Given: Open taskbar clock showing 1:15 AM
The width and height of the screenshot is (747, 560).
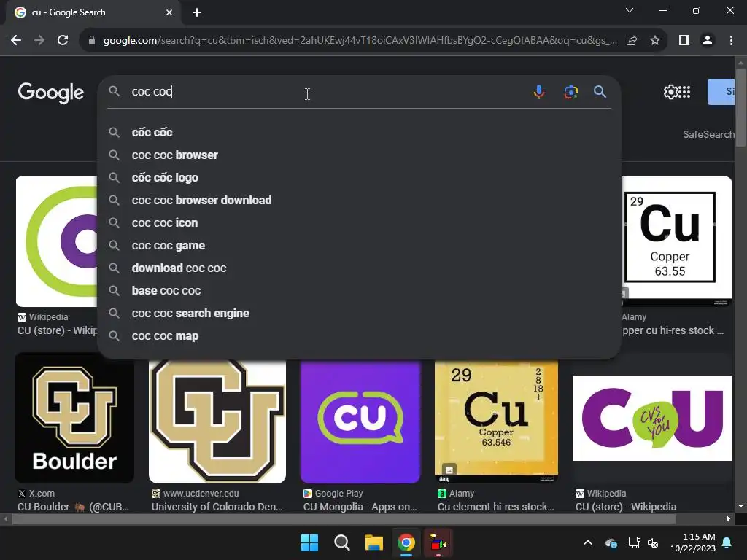Looking at the screenshot, I should (693, 542).
